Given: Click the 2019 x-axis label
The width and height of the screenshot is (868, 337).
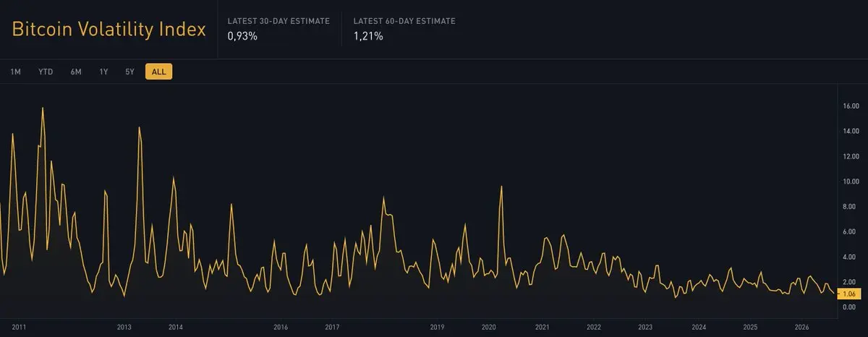Looking at the screenshot, I should point(437,327).
